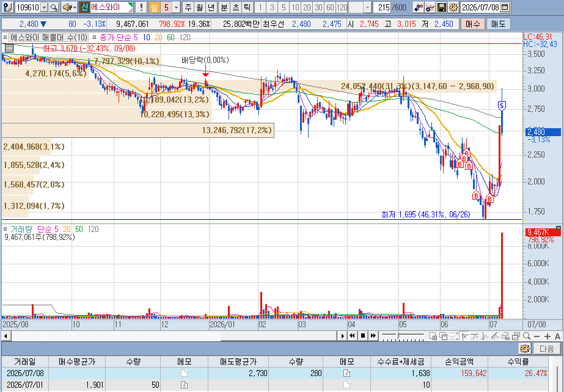
Task: Adjust the chart zoom slider handle
Action: (398, 336)
